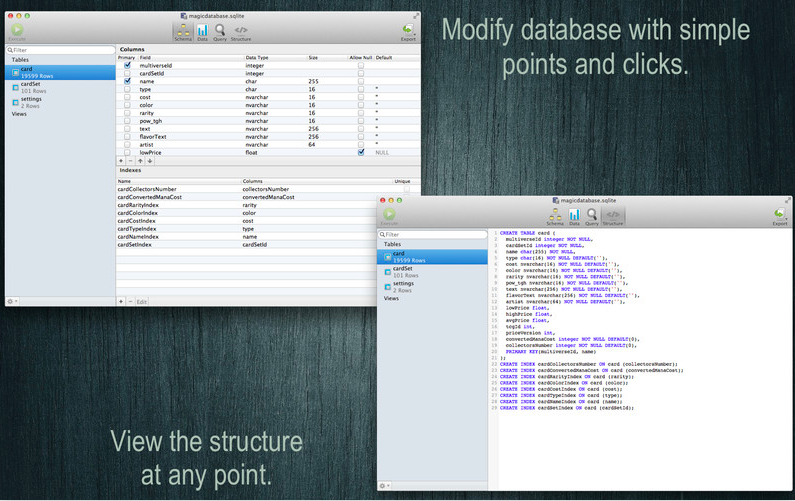Add a new index with the plus button
The width and height of the screenshot is (795, 501).
(x=121, y=301)
